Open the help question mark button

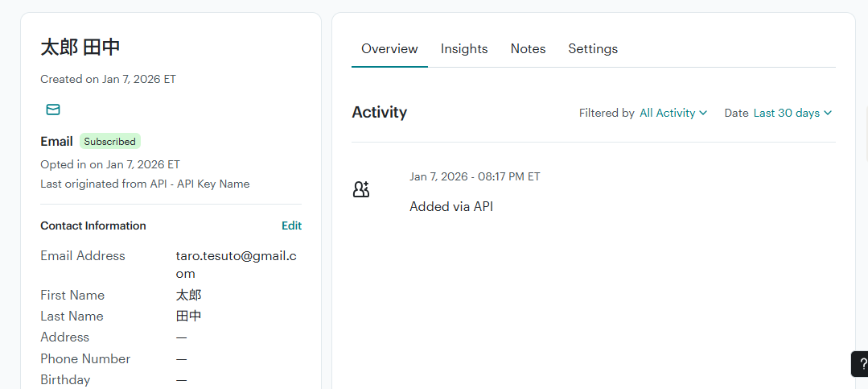(862, 363)
